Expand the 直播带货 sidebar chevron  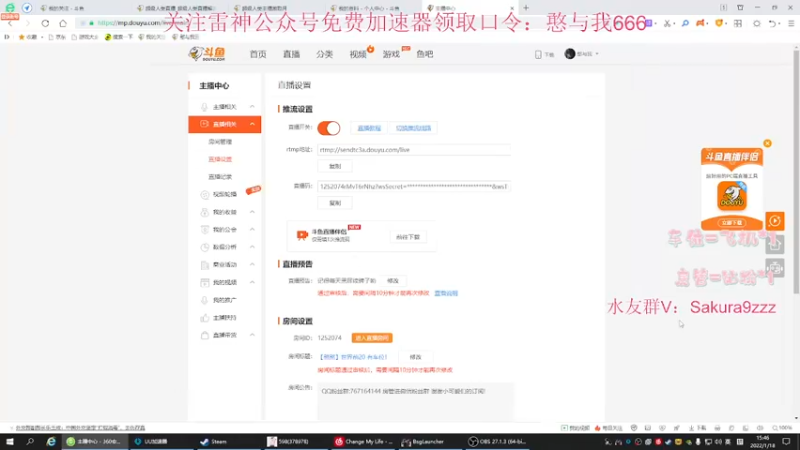point(252,335)
